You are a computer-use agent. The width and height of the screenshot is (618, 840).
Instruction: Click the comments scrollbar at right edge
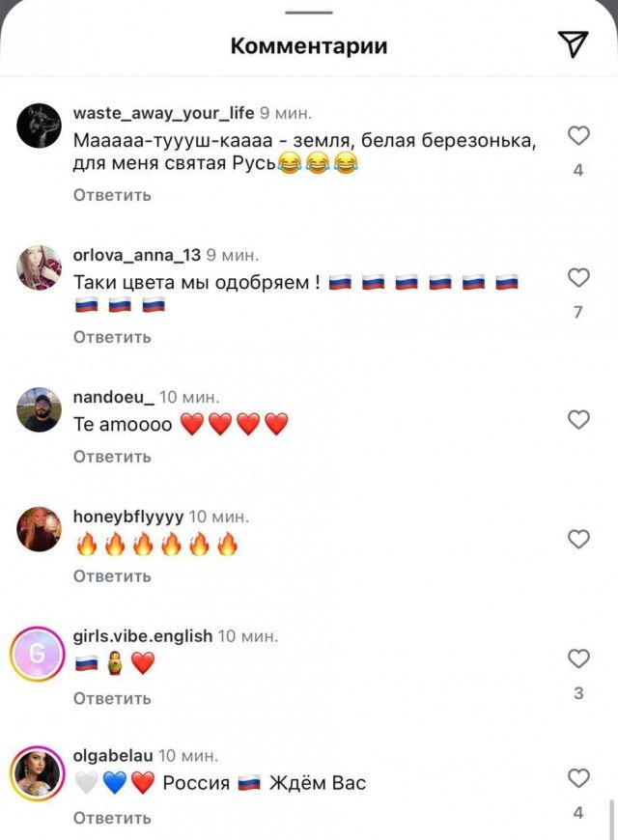pyautogui.click(x=611, y=820)
